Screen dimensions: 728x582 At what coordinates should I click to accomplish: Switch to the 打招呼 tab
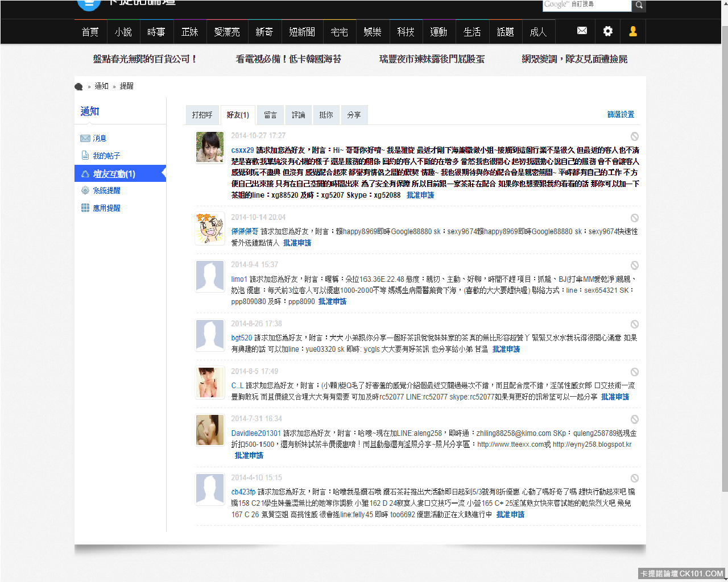point(202,115)
